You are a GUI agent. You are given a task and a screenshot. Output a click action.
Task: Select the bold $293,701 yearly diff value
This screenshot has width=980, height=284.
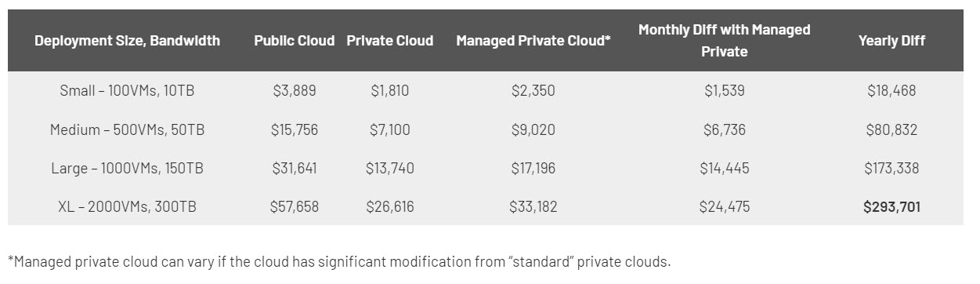(891, 207)
